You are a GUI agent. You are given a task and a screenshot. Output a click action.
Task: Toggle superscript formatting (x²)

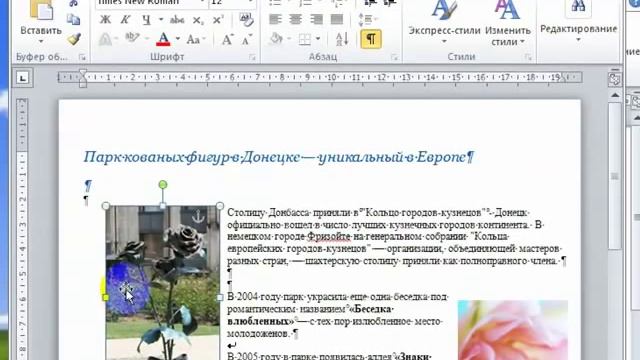218,20
